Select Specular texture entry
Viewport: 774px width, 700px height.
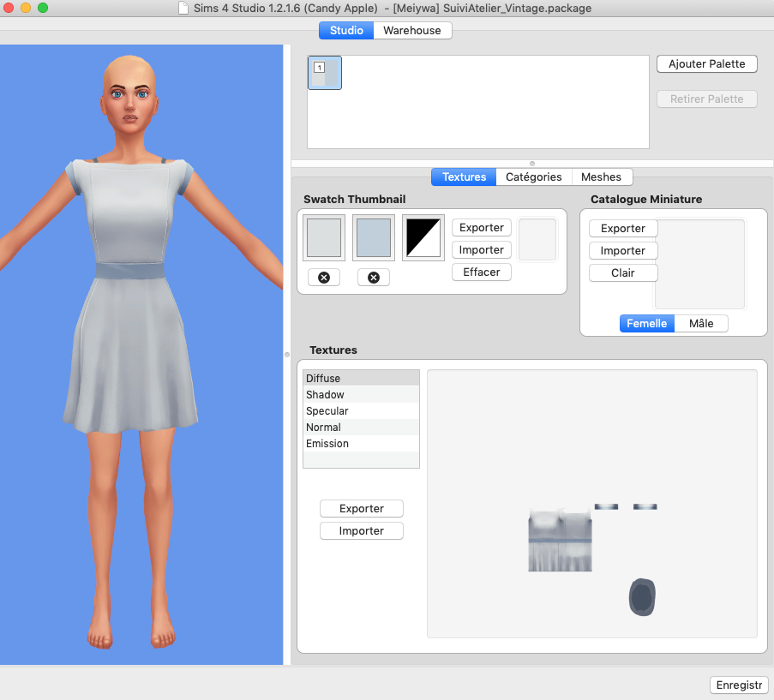(361, 411)
